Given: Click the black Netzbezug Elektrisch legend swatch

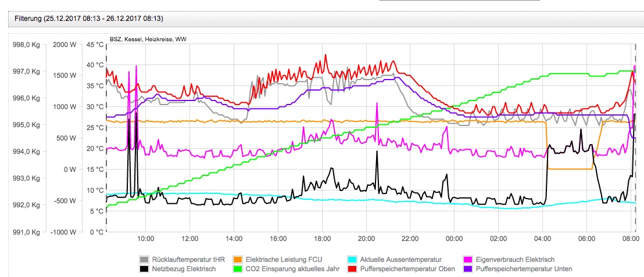Looking at the screenshot, I should click(144, 269).
